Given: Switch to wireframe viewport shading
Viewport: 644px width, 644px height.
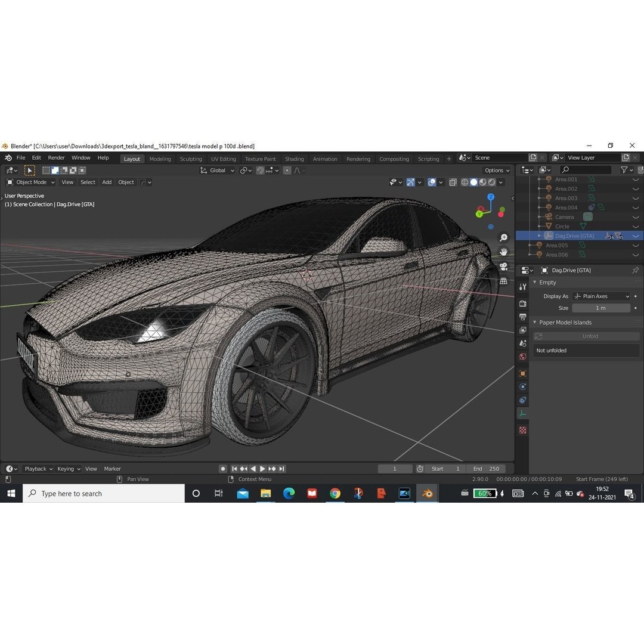Looking at the screenshot, I should [465, 182].
